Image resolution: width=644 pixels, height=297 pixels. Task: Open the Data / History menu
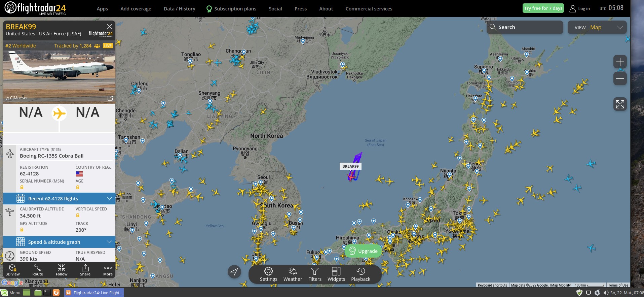point(180,9)
